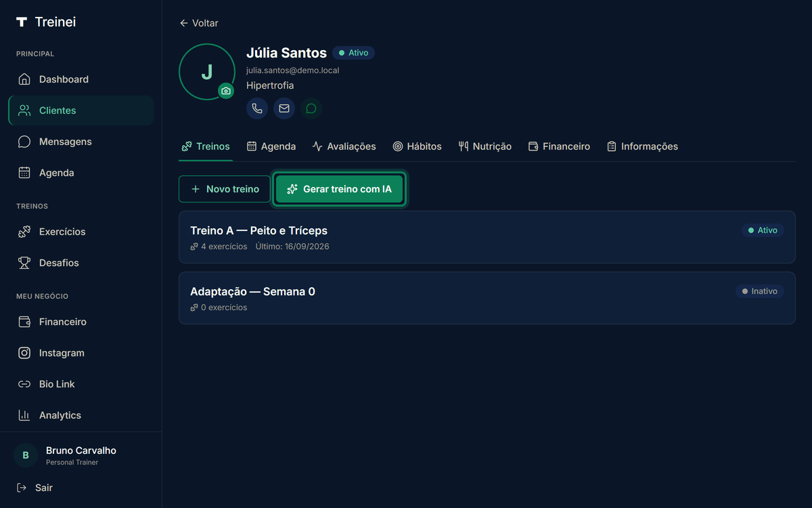Switch to the Nutrição tab
The width and height of the screenshot is (812, 508).
(x=484, y=146)
